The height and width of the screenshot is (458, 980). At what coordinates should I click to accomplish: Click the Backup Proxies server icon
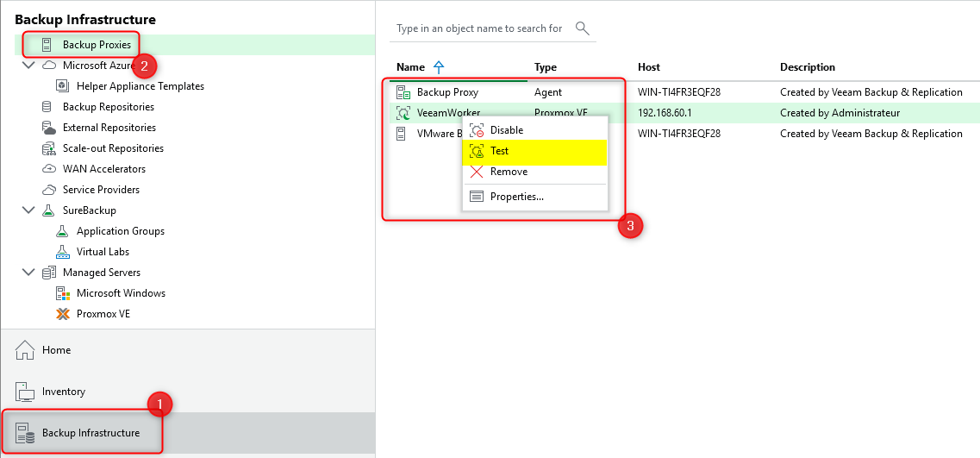(47, 45)
